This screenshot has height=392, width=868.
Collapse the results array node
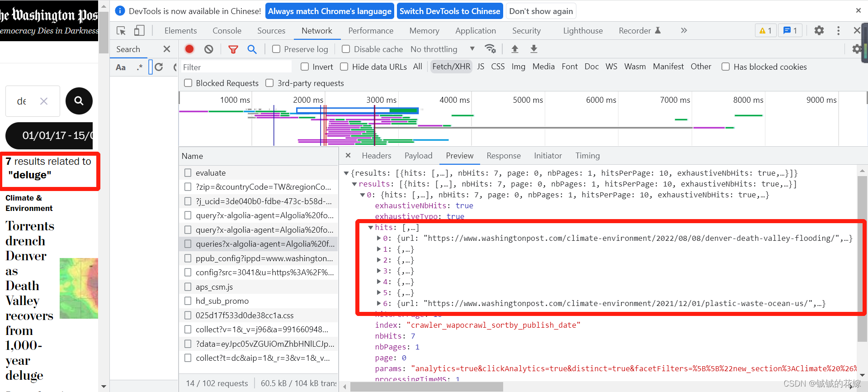coord(354,184)
